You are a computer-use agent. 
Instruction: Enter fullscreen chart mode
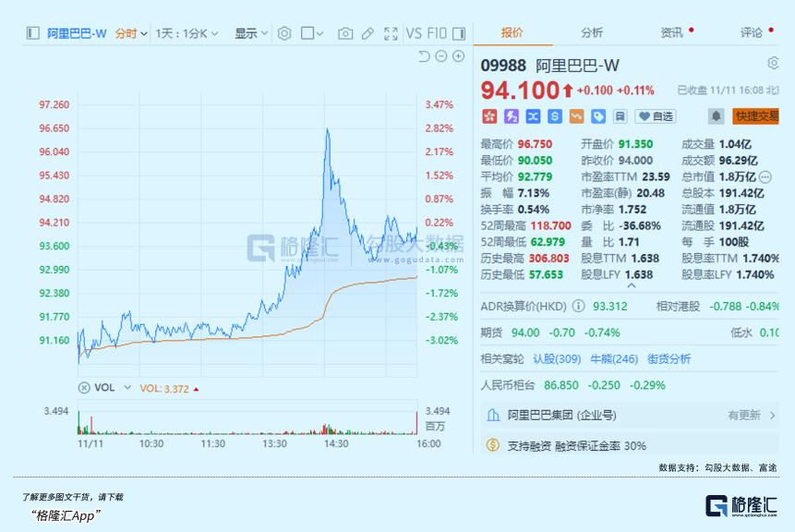[391, 33]
